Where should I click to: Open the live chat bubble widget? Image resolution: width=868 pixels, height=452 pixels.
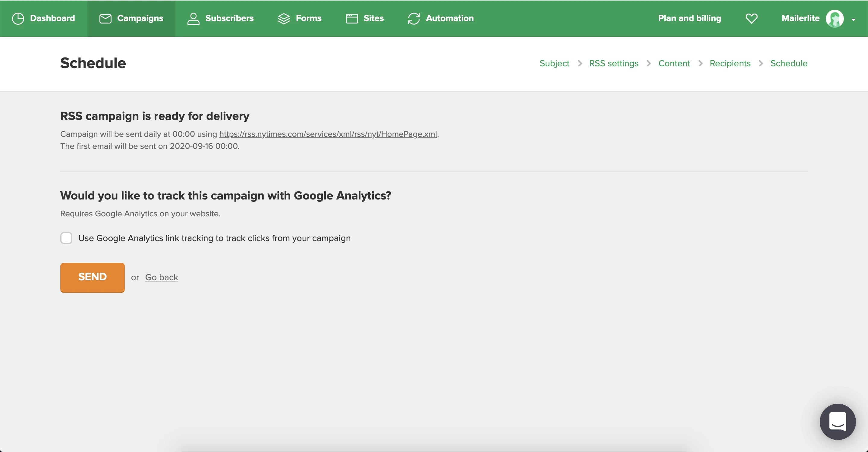tap(837, 421)
